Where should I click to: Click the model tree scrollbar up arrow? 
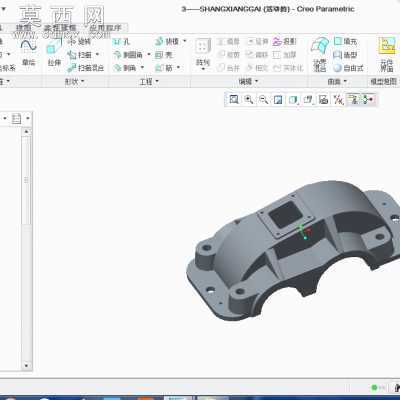tap(26, 132)
